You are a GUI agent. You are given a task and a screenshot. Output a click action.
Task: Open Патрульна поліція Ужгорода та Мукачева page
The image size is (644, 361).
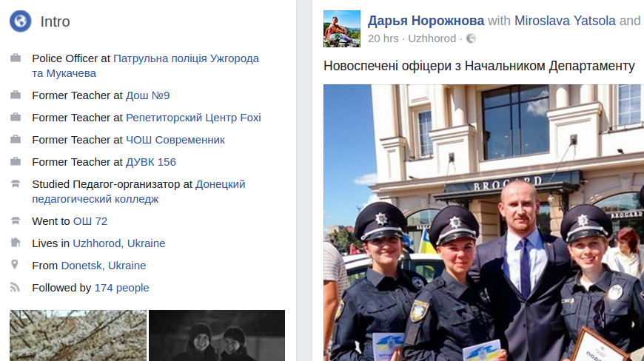145,66
